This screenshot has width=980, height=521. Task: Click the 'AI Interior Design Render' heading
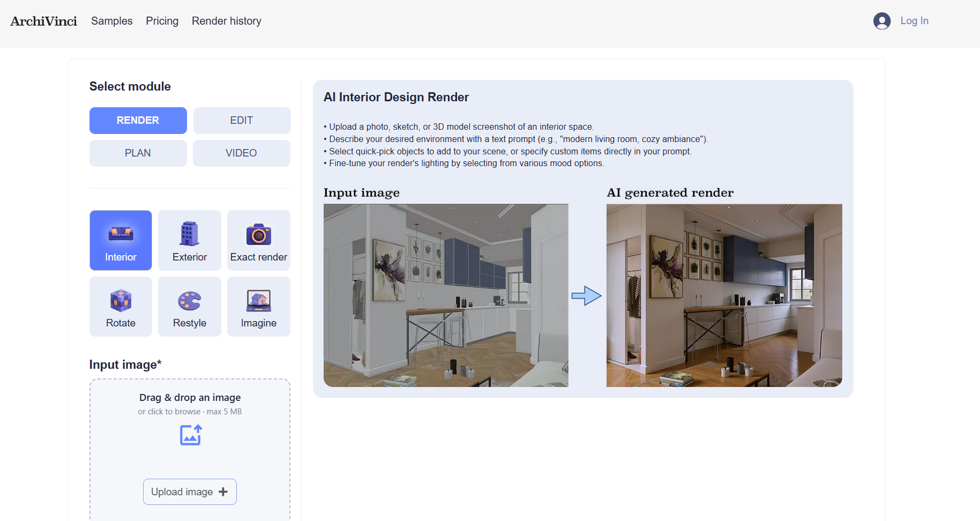click(396, 97)
